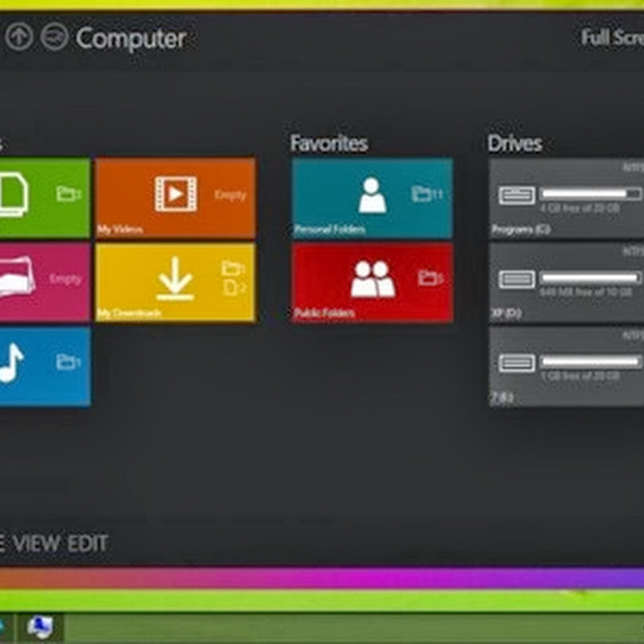644x644 pixels.
Task: Click the taskbar application icon
Action: tap(39, 628)
